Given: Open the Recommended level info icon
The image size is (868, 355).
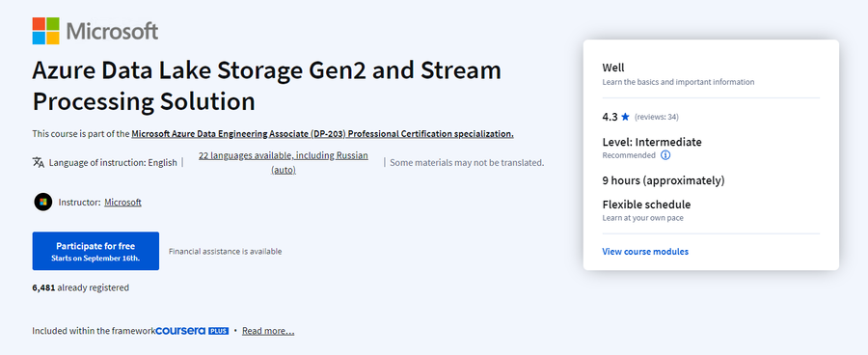Looking at the screenshot, I should coord(665,155).
